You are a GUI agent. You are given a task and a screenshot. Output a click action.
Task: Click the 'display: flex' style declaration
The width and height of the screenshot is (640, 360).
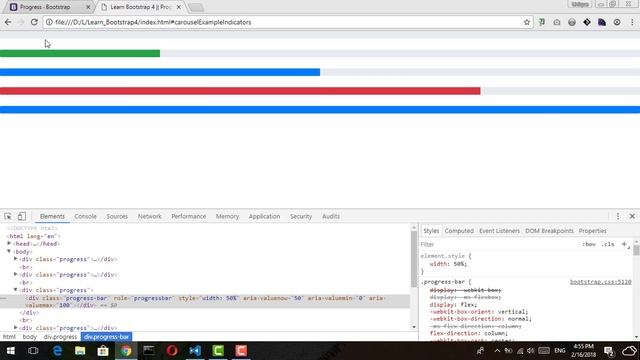pyautogui.click(x=453, y=305)
